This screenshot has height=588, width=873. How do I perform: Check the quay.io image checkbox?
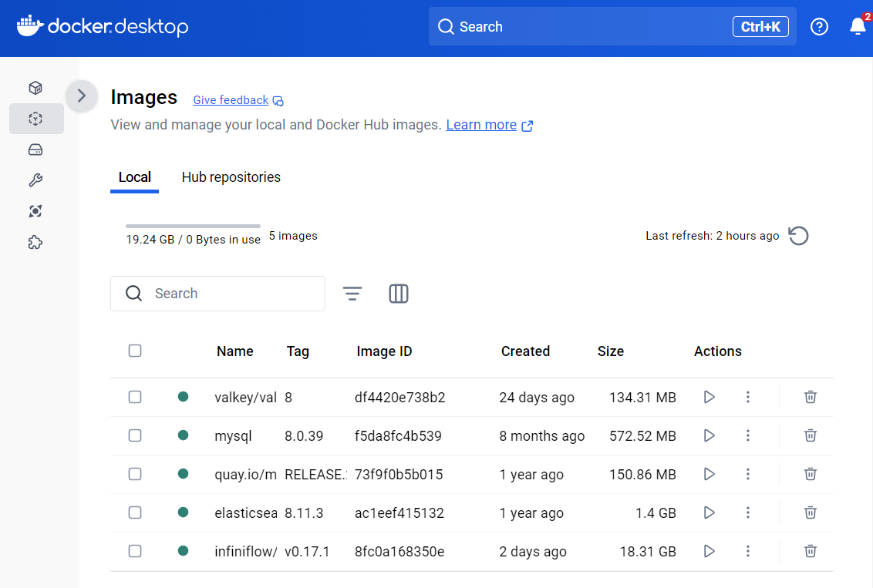click(x=135, y=474)
